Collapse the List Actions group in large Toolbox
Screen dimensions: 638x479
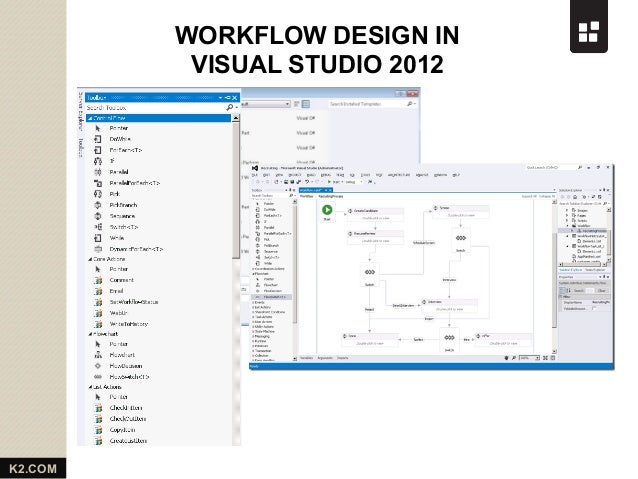click(x=90, y=387)
